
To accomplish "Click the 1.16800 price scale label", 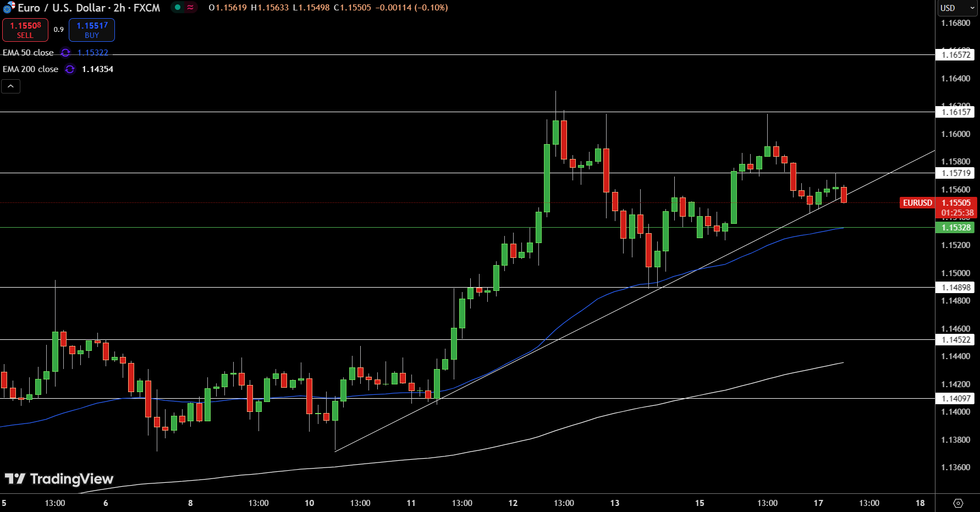I will tap(956, 23).
